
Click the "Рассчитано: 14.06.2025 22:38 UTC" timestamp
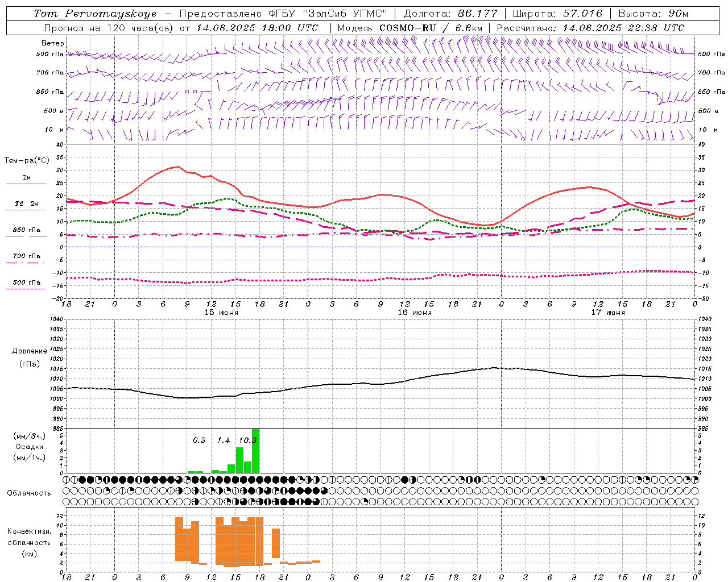[x=590, y=28]
